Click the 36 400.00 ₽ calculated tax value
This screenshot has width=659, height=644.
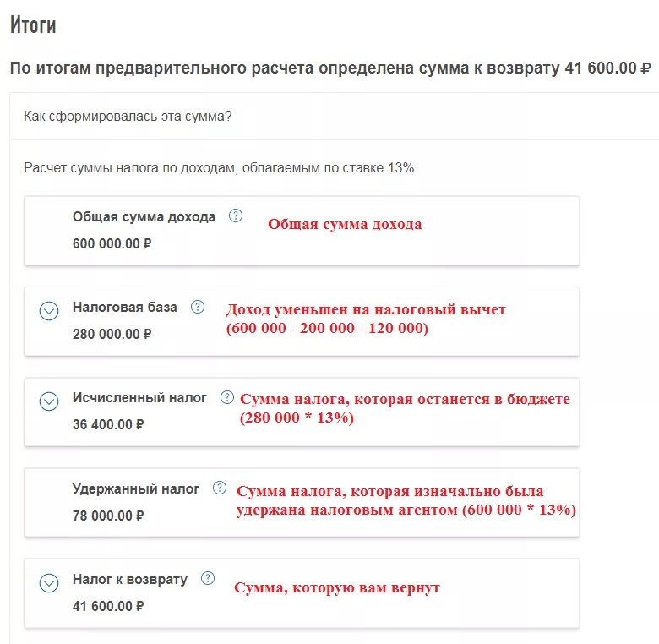coord(108,424)
